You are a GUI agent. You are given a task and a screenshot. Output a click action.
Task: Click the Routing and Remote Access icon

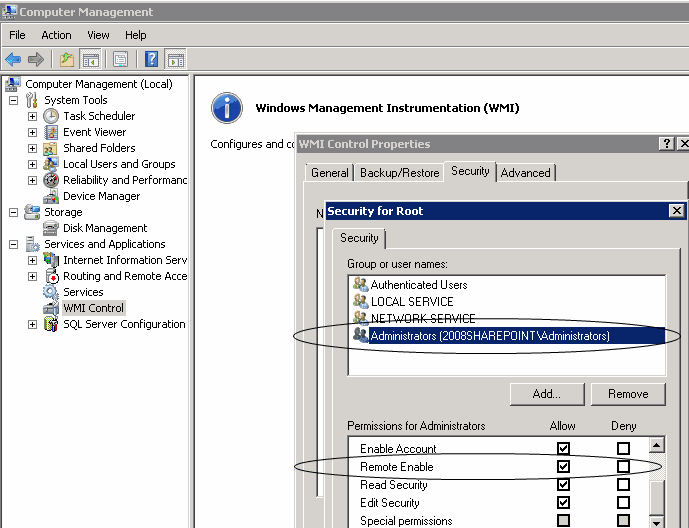51,276
